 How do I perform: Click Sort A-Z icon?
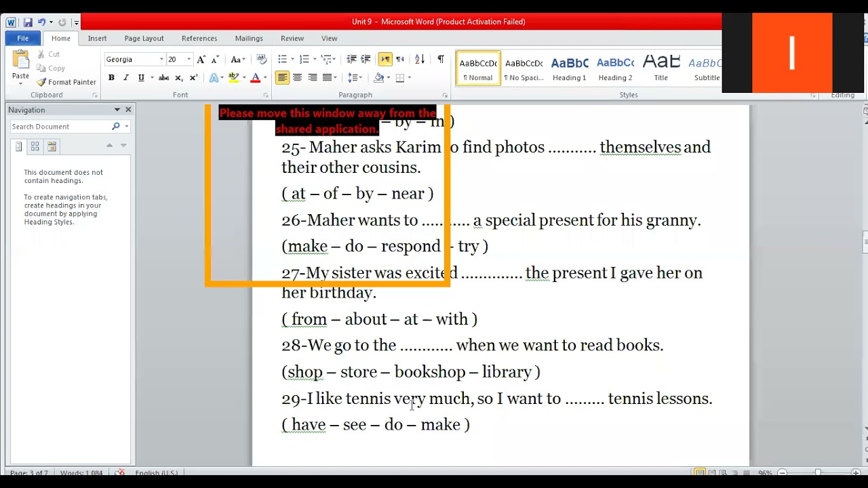pyautogui.click(x=420, y=60)
